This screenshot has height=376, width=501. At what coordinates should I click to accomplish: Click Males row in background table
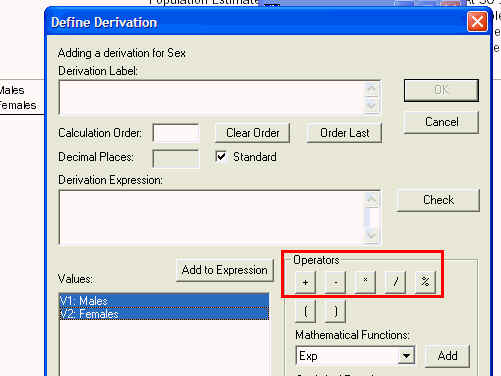(12, 90)
